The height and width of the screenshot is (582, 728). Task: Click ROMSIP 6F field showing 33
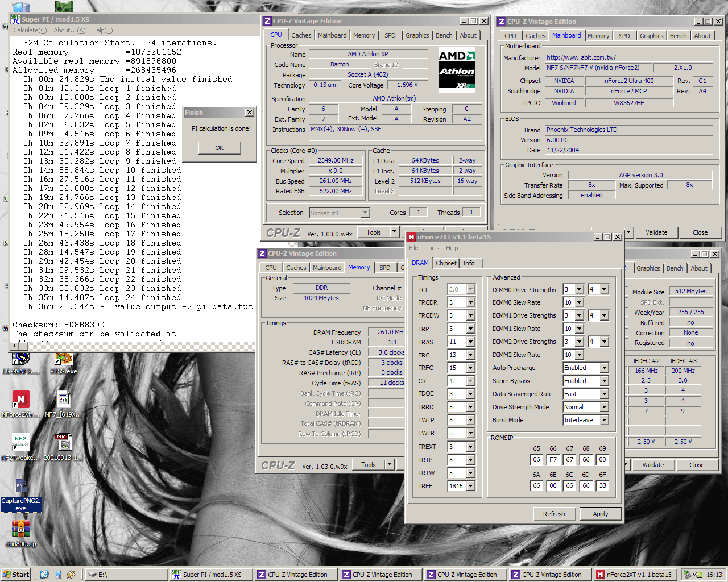602,485
